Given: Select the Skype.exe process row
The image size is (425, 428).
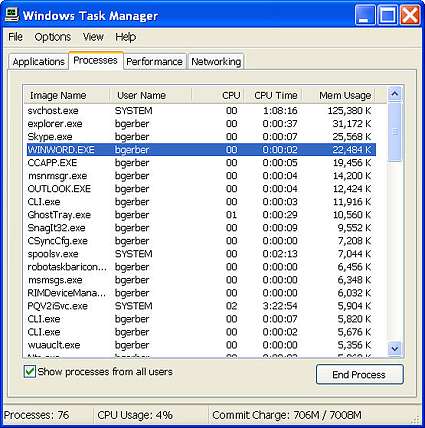Looking at the screenshot, I should click(201, 137).
